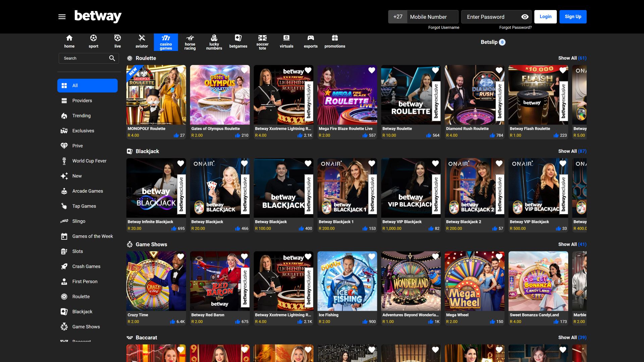The width and height of the screenshot is (644, 362).
Task: Open Sweet Bonanza CandyLand thumbnail
Action: (538, 281)
